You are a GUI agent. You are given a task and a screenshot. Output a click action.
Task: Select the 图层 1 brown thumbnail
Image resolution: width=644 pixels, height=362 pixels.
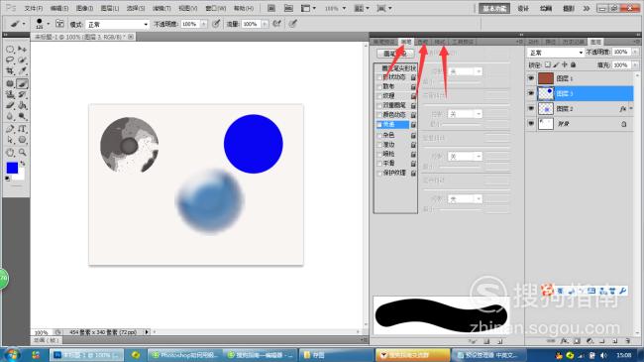point(546,78)
